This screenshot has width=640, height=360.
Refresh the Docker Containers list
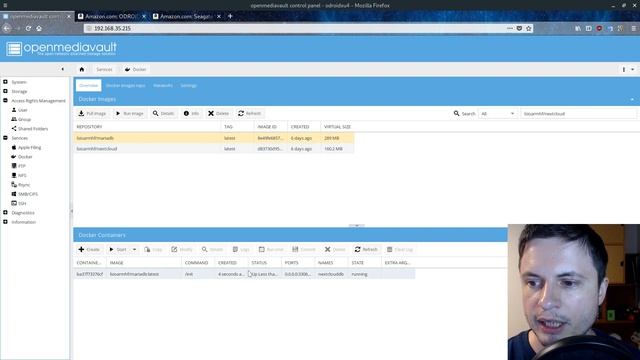coord(366,249)
